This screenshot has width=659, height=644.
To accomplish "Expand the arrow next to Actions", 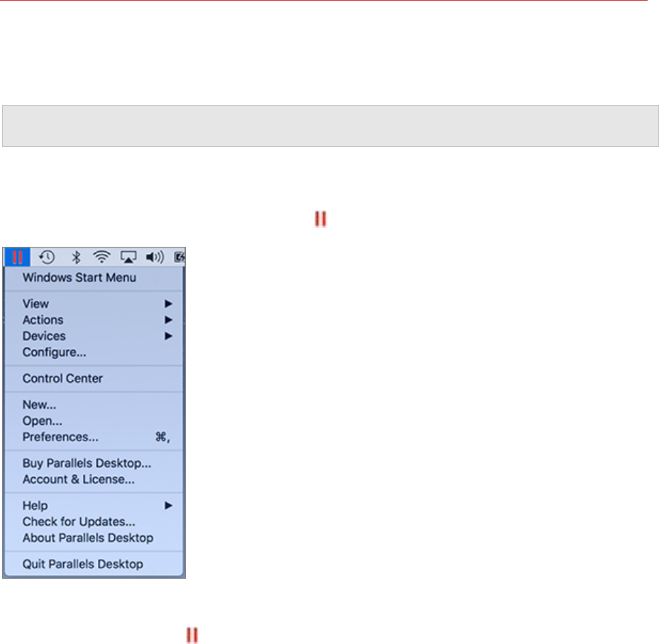I will (169, 320).
